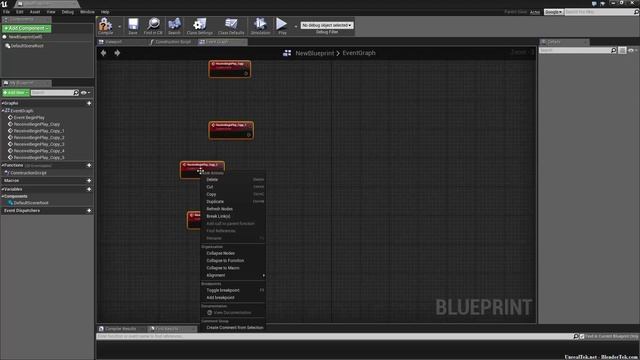This screenshot has height=360, width=640.
Task: Collapse the EventGraph tree node
Action: (x=3, y=111)
